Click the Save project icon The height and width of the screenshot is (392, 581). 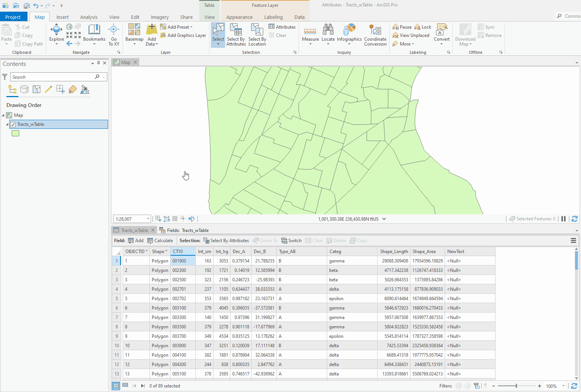[26, 6]
